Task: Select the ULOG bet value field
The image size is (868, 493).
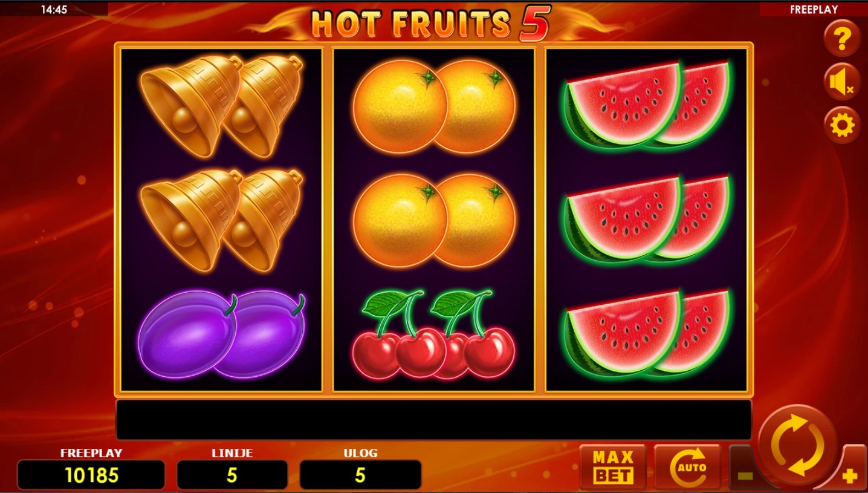Action: pyautogui.click(x=360, y=475)
